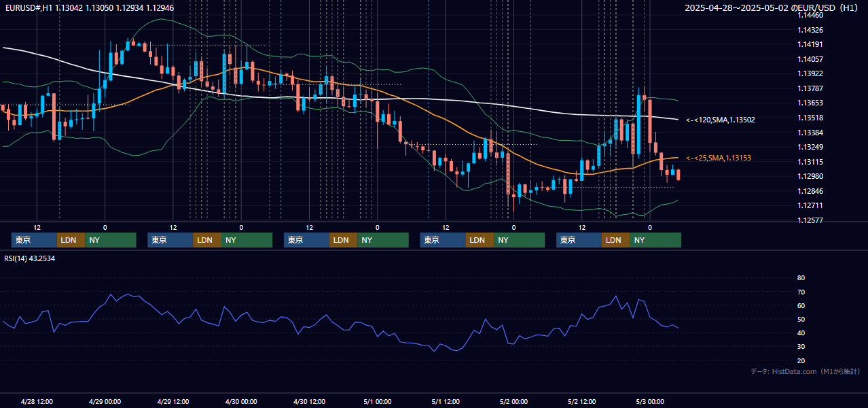Select the RSI(14) 43.2534 indicator label
Screen dimensions: 868x408
click(x=30, y=258)
